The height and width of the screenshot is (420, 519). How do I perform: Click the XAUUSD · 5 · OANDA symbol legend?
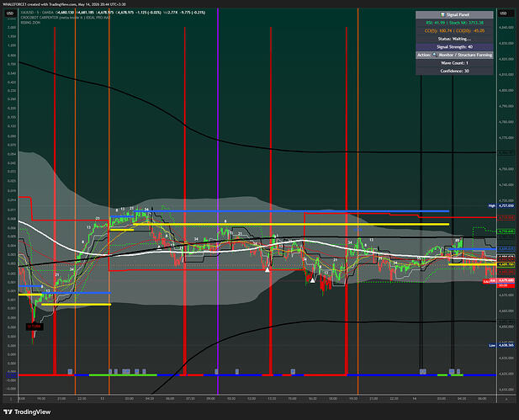(37, 13)
